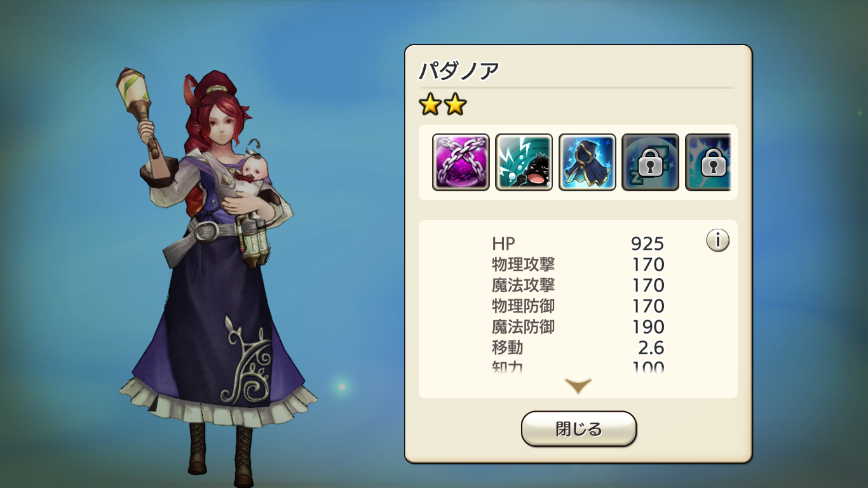Click the first gold rarity star

pos(430,105)
